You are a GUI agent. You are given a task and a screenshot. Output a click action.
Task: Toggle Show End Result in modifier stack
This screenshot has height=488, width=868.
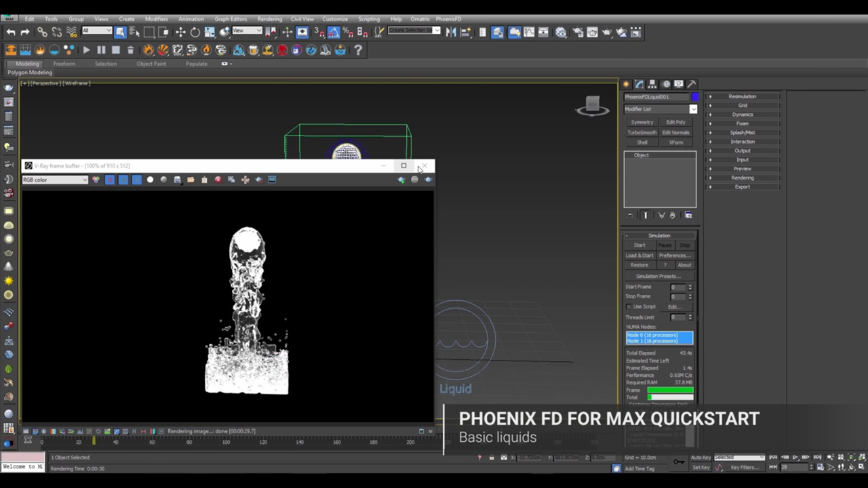tap(645, 215)
